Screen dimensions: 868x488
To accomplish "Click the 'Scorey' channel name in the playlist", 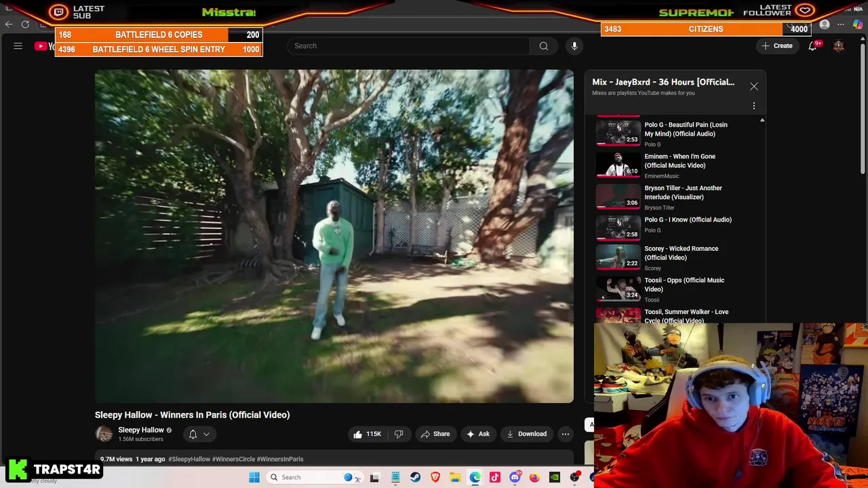I will point(652,268).
